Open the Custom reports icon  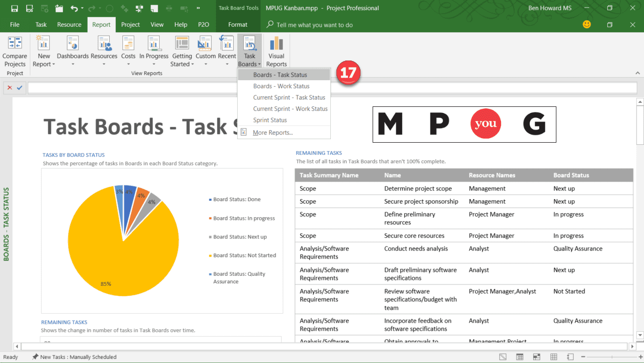[204, 44]
